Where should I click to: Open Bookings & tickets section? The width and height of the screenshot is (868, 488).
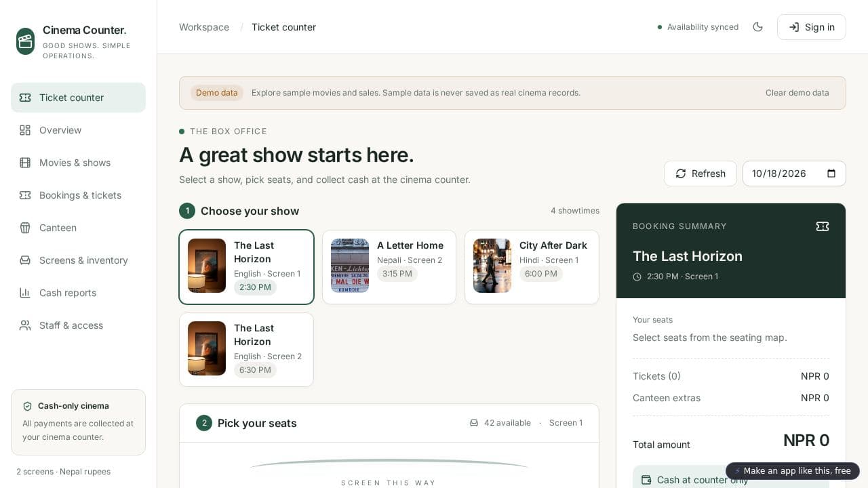[x=78, y=195]
